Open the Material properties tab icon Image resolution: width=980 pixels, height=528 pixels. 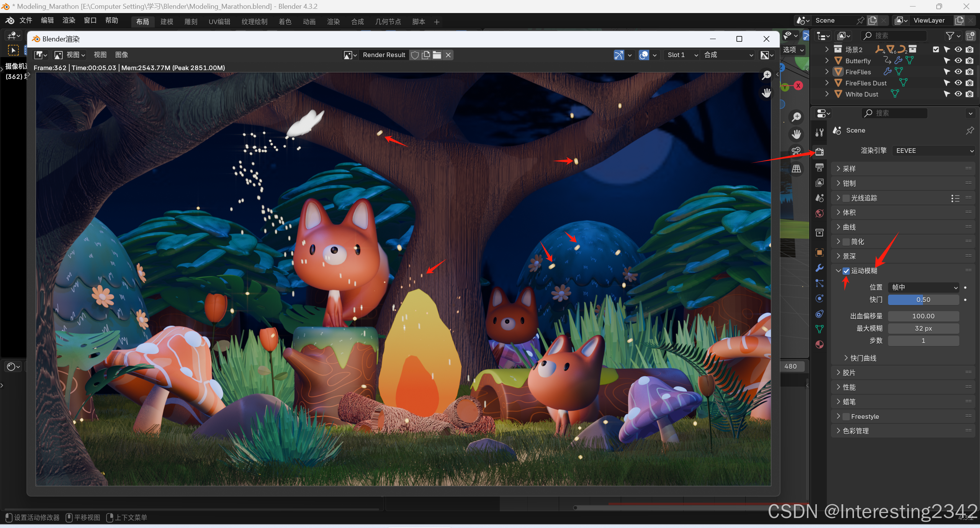[x=820, y=344]
